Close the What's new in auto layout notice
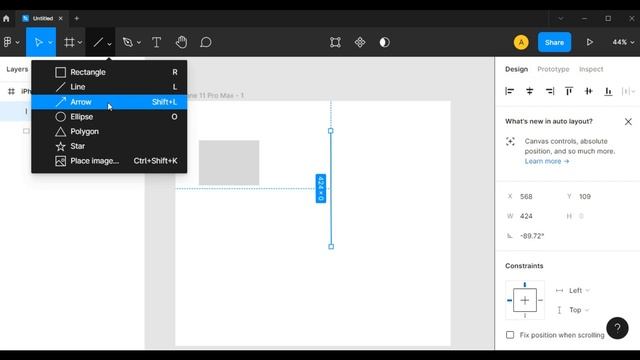 pyautogui.click(x=628, y=122)
